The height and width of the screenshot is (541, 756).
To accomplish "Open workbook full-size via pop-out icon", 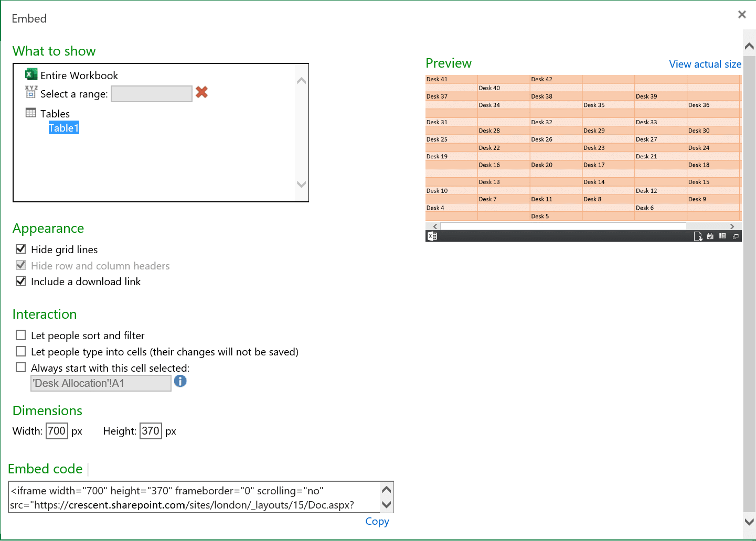I will (x=734, y=236).
